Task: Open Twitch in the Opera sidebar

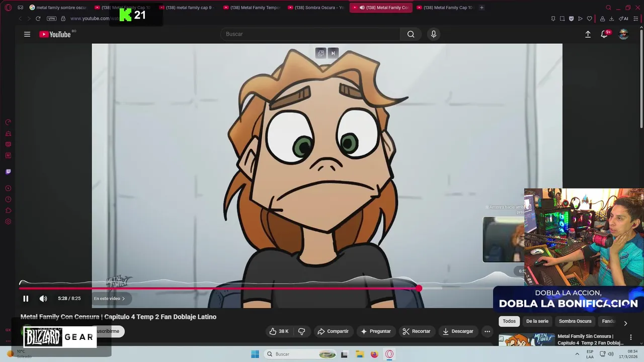Action: (8, 171)
